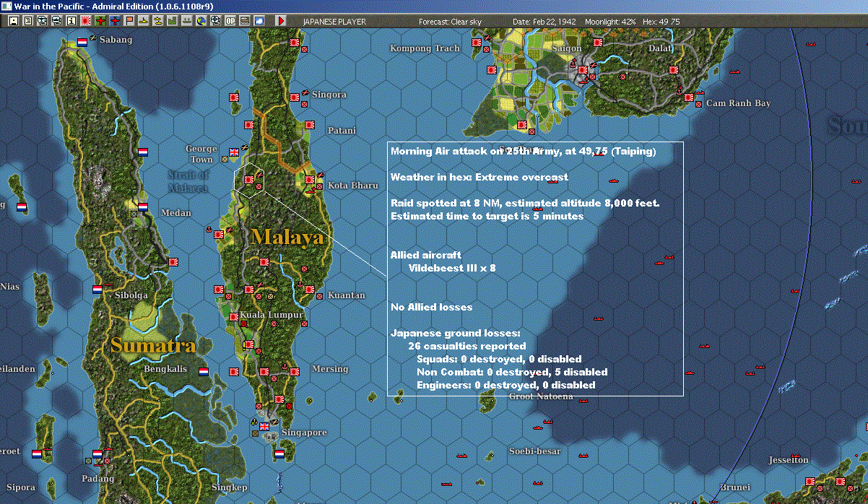Click the Kuantan city label
Viewport: 868px width, 504px height.
(x=347, y=295)
